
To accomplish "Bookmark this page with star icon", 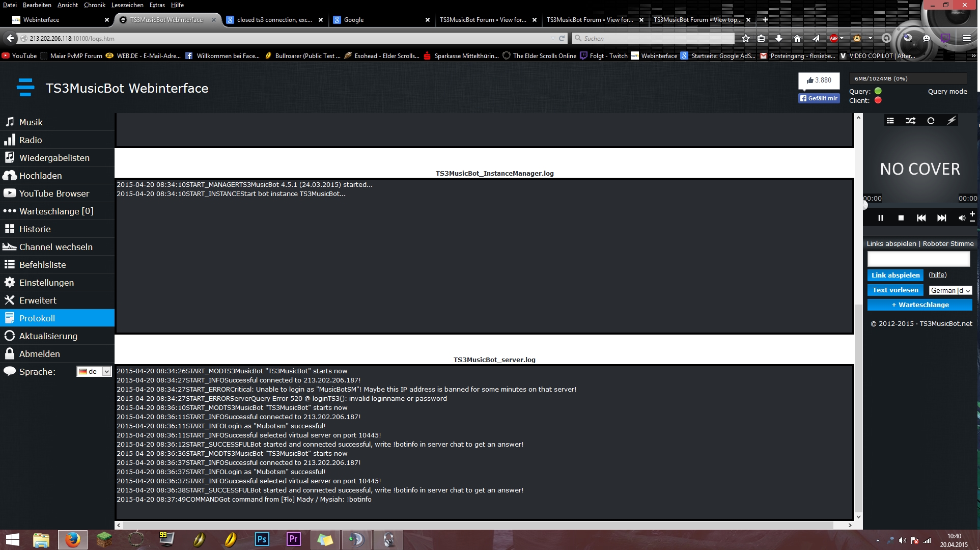I will pos(745,38).
